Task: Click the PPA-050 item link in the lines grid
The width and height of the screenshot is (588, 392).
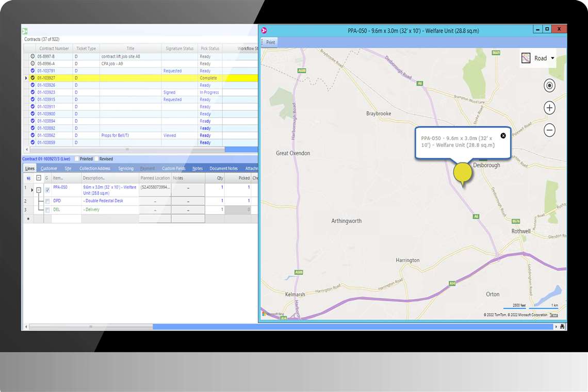Action: (60, 187)
